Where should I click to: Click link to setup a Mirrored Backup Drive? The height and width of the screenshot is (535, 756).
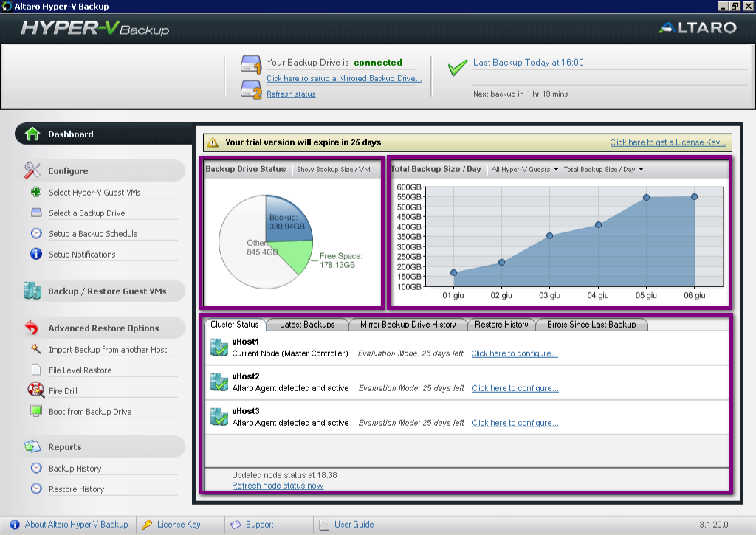tap(344, 78)
